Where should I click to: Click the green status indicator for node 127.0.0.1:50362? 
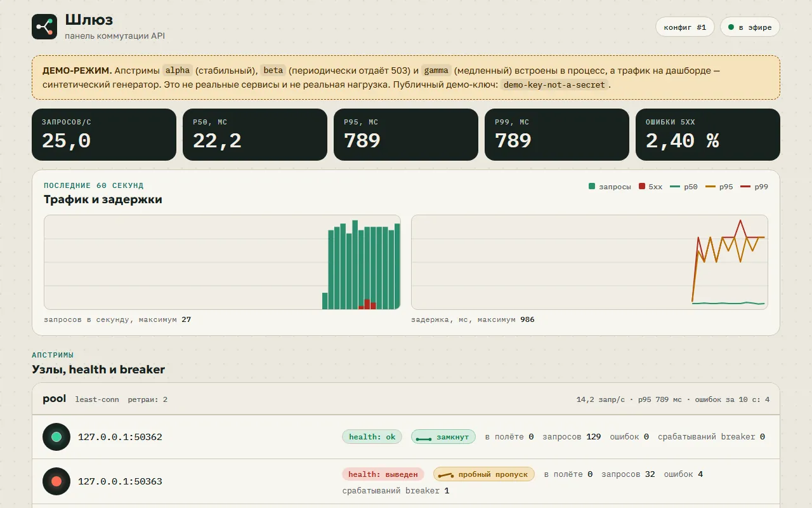coord(56,437)
